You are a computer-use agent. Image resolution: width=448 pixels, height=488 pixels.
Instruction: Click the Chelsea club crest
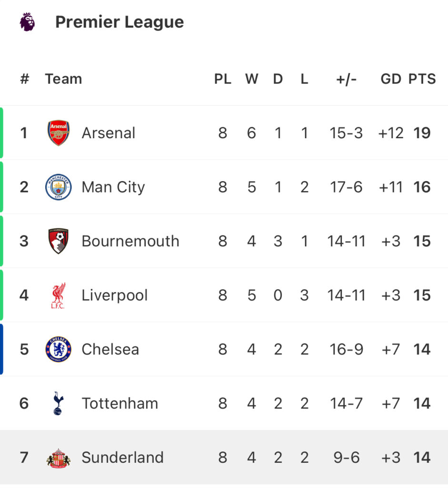click(59, 349)
